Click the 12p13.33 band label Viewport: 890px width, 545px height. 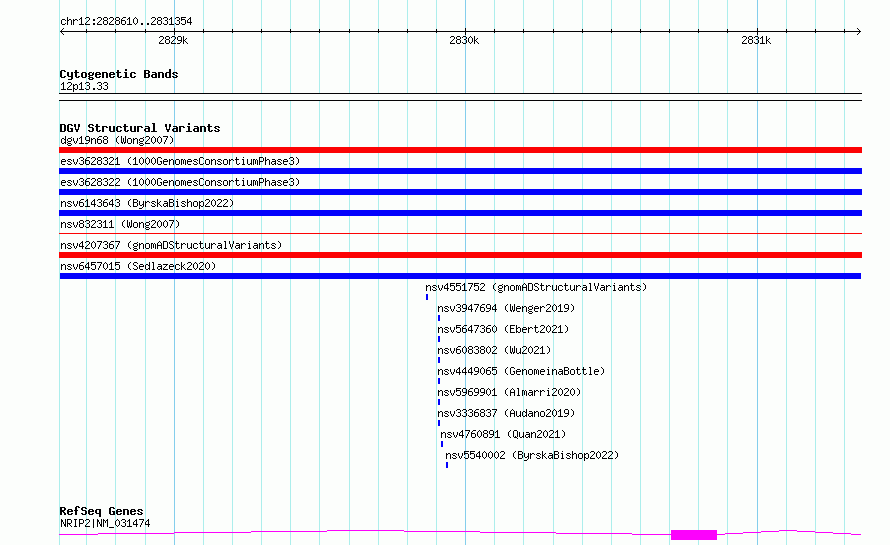(x=84, y=86)
